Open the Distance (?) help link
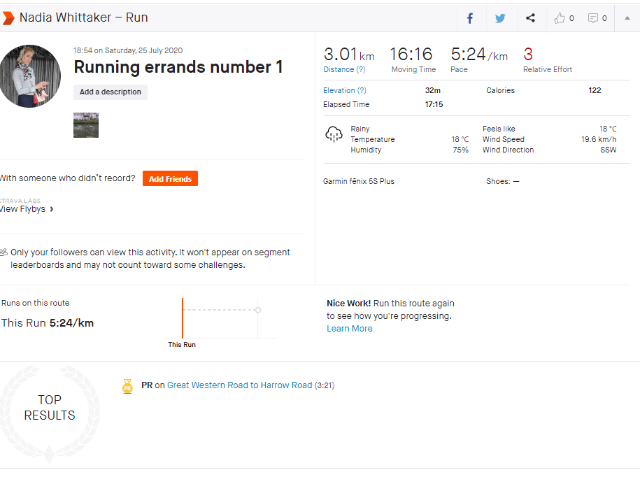Viewport: 640px width, 477px height. [344, 69]
